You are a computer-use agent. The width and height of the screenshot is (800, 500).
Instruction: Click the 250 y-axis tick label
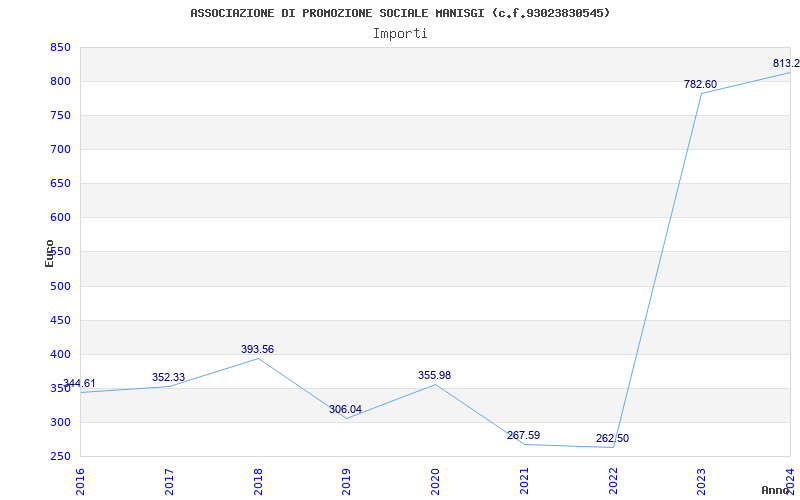coord(60,457)
